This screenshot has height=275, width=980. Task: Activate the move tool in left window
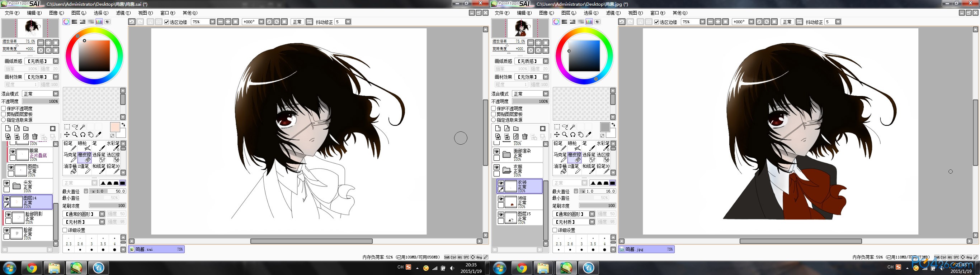67,135
